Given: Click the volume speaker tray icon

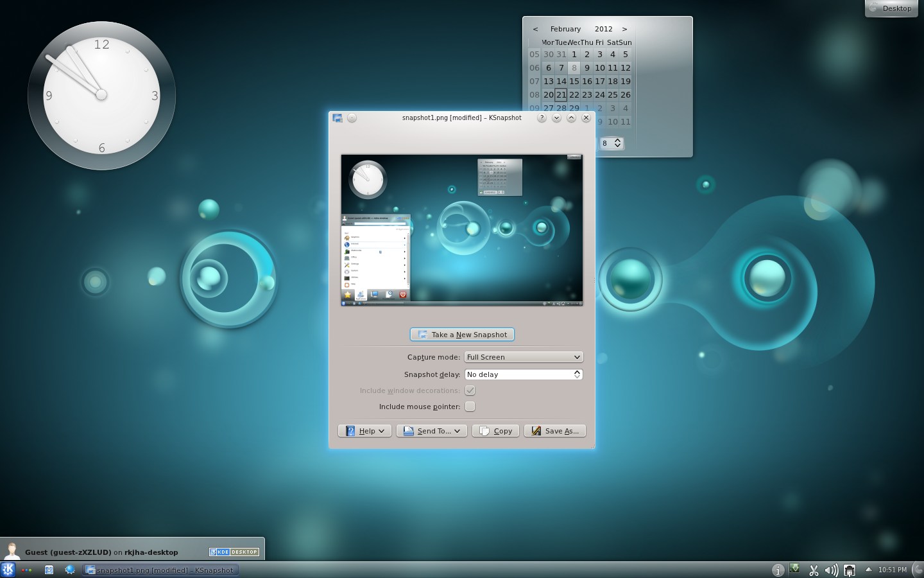Looking at the screenshot, I should pyautogui.click(x=831, y=570).
